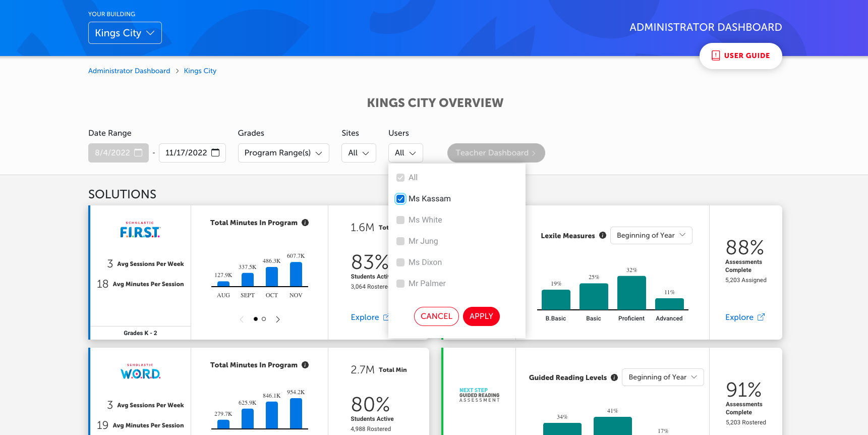Viewport: 868px width, 435px height.
Task: Click the 11/17/2022 end date field
Action: coord(192,153)
